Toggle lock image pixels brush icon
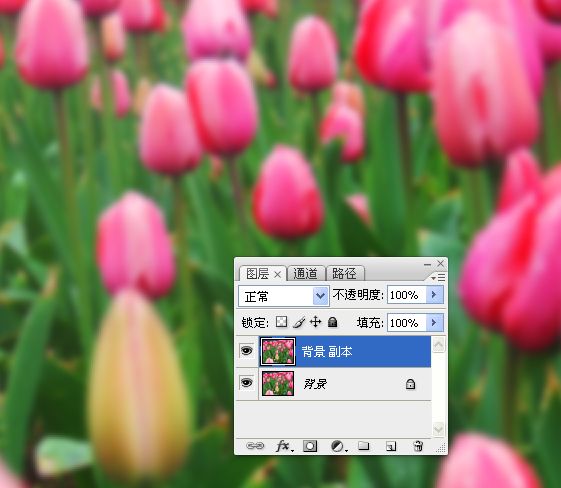The width and height of the screenshot is (561, 488). (x=299, y=322)
